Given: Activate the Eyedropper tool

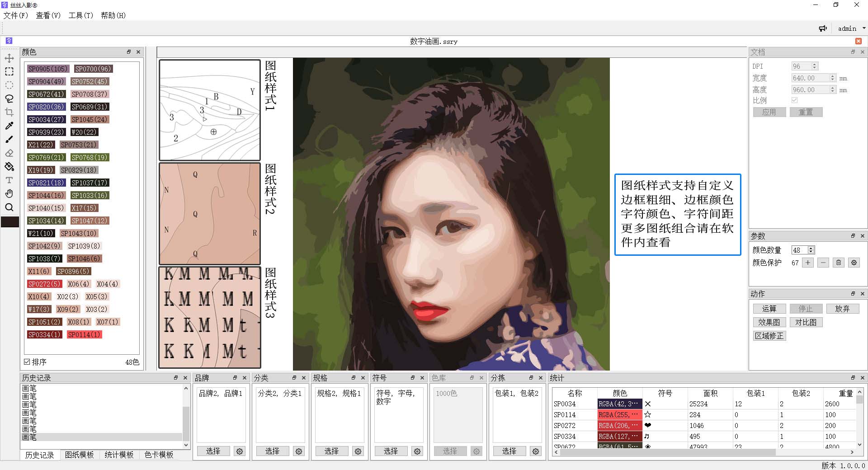Looking at the screenshot, I should point(9,126).
